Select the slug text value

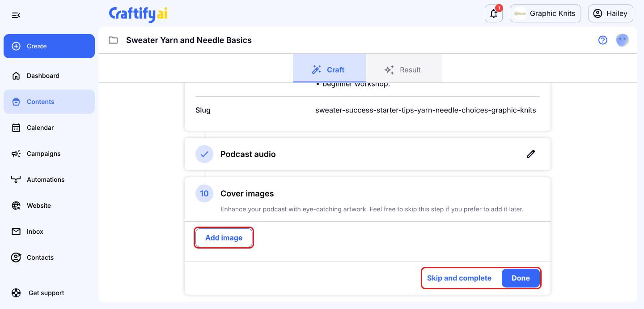(426, 110)
